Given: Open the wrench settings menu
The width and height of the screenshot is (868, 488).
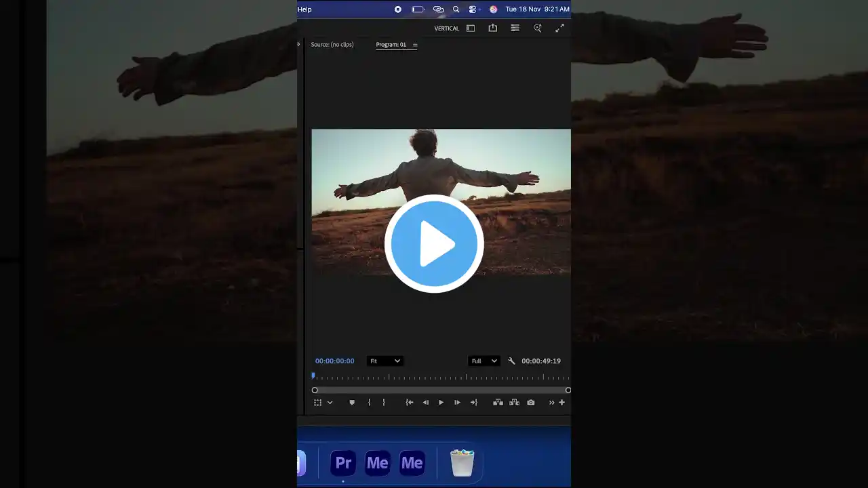Looking at the screenshot, I should (511, 361).
